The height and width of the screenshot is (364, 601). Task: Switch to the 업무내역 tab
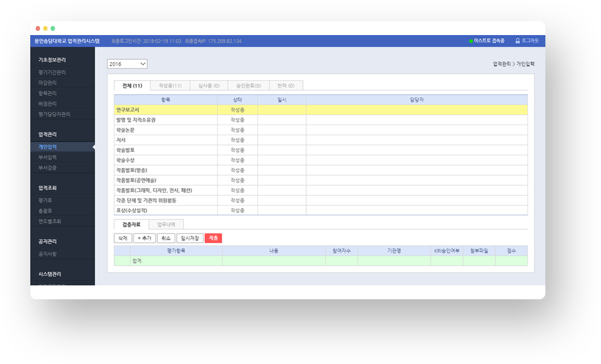(166, 224)
